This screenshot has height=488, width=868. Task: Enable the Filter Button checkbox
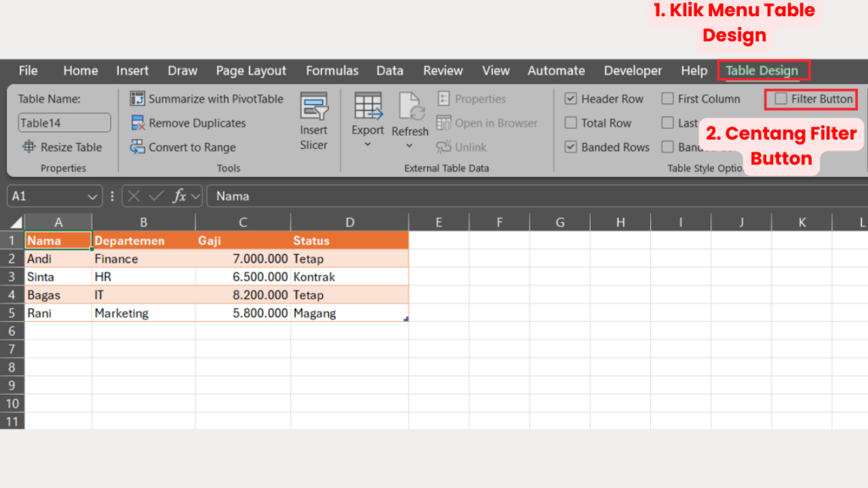(781, 99)
